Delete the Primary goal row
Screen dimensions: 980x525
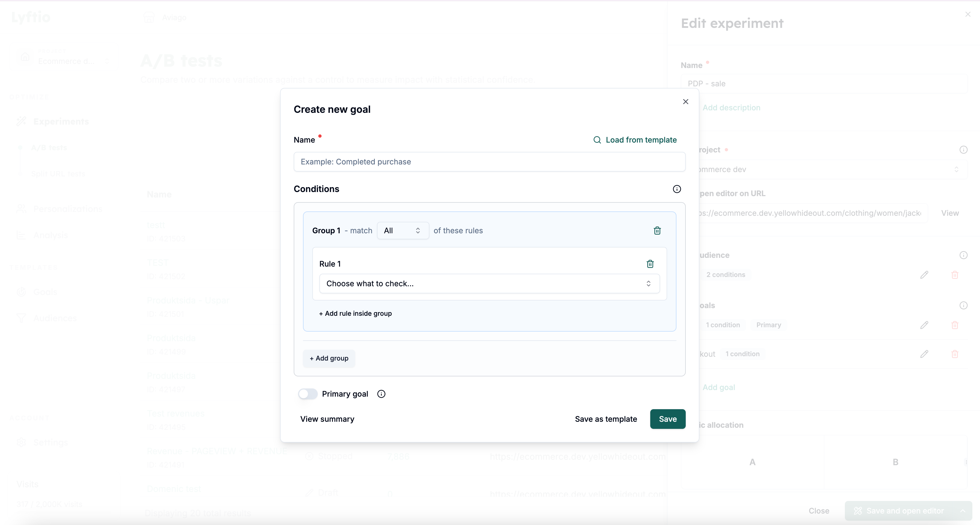[x=955, y=325]
